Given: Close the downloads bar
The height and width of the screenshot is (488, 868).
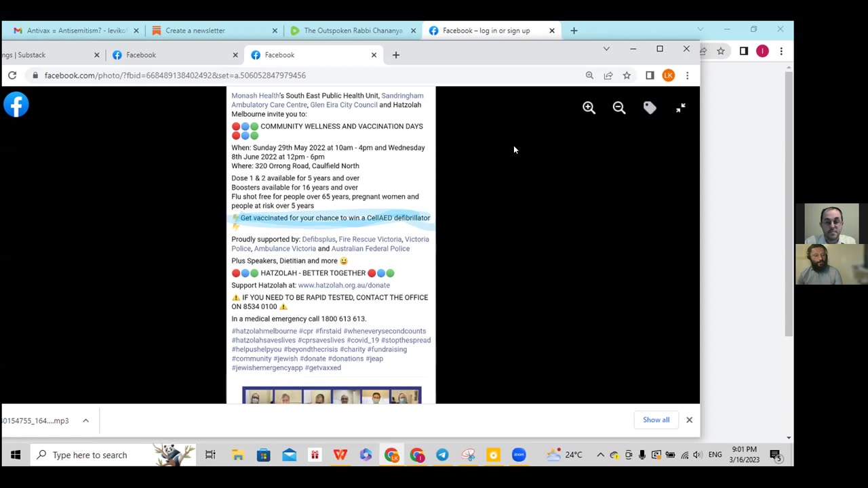Looking at the screenshot, I should (x=689, y=420).
